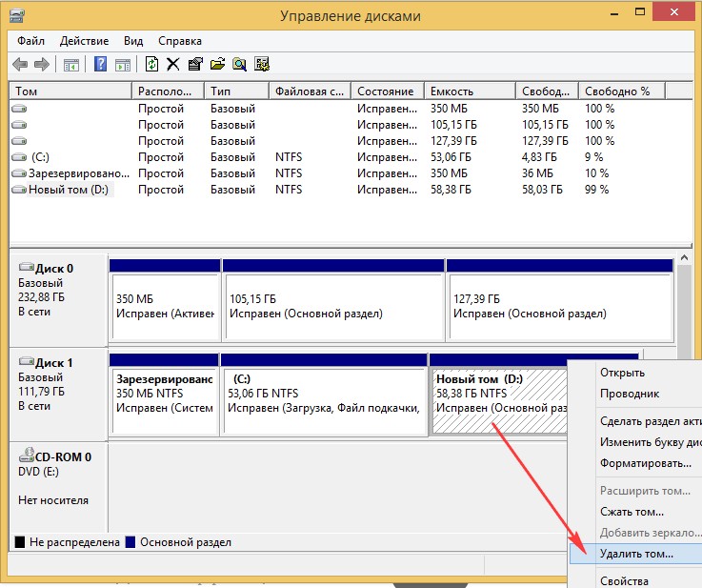Click the open folder toolbar icon
The image size is (702, 588).
tap(217, 65)
